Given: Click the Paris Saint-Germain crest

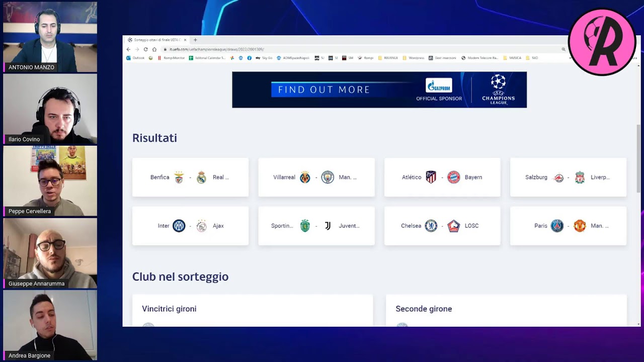Looking at the screenshot, I should [x=557, y=226].
